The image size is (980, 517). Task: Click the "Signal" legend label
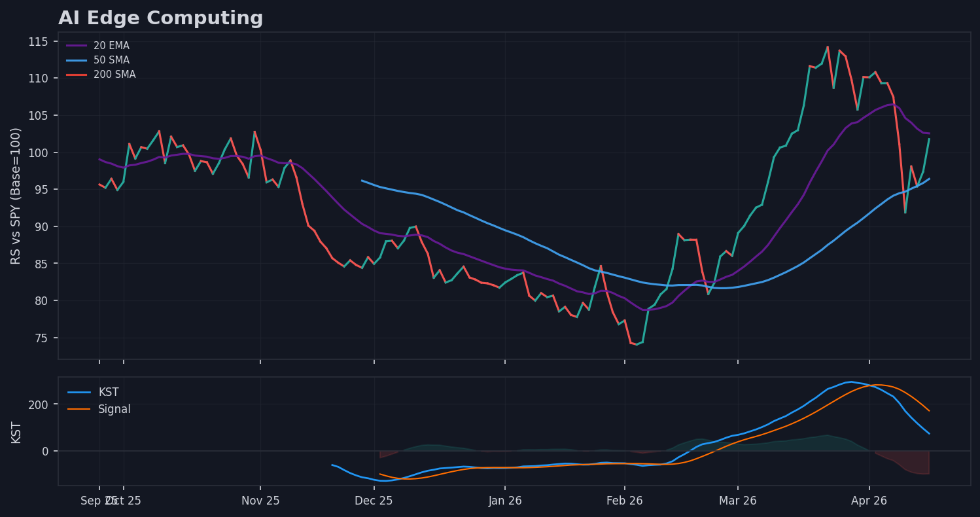click(x=114, y=410)
